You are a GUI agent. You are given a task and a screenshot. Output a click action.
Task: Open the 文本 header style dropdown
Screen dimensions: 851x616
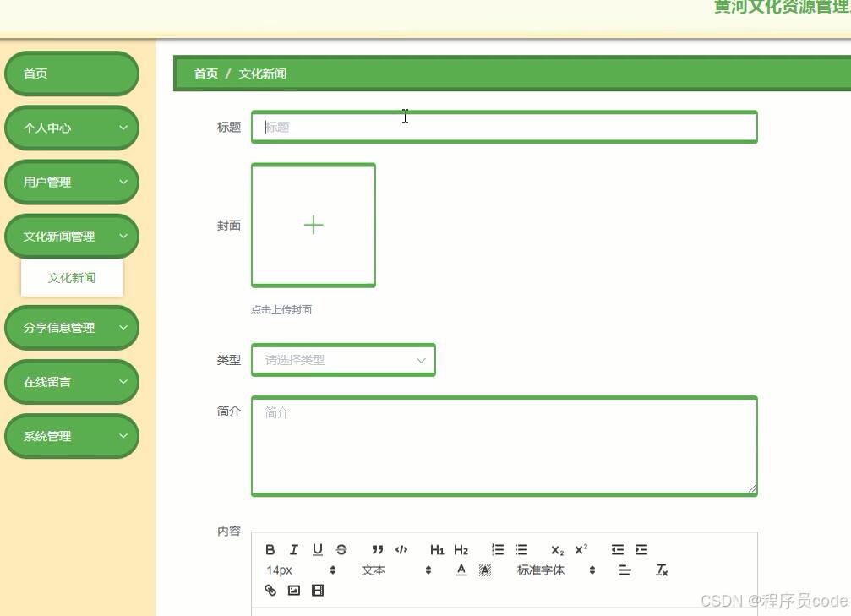pos(396,570)
